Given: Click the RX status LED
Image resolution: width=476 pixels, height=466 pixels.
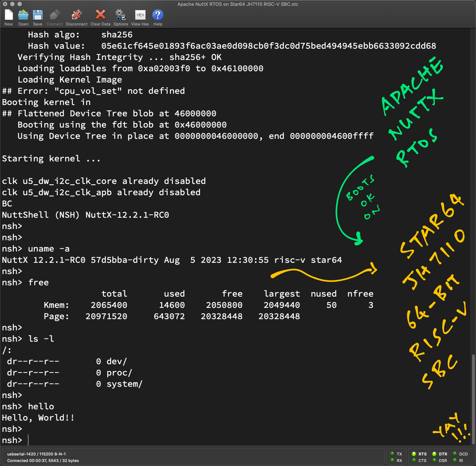Looking at the screenshot, I should coord(392,461).
